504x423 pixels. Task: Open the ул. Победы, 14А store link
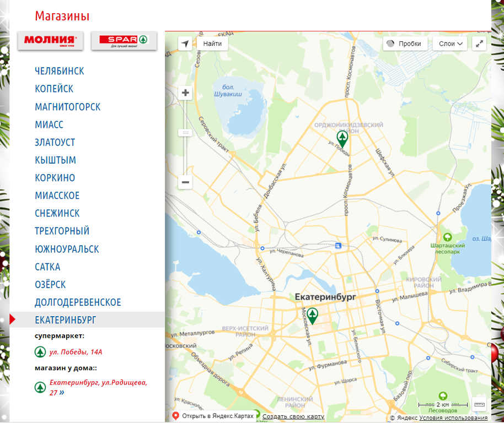pos(76,352)
